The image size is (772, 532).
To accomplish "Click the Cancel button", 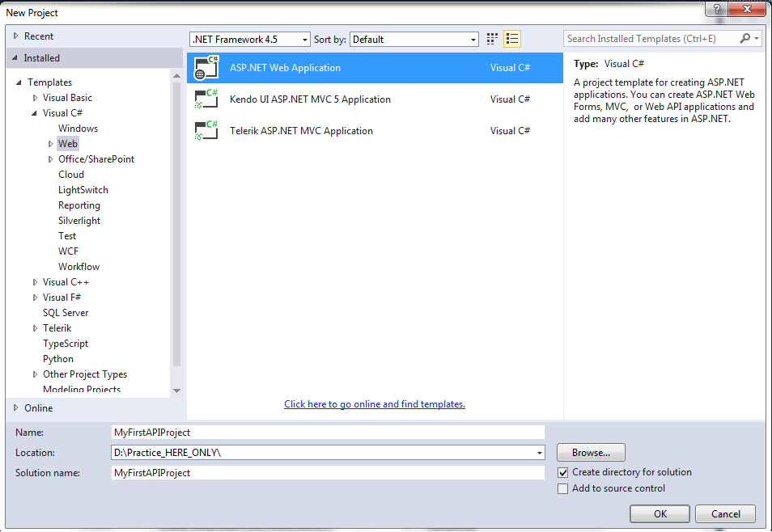I will (725, 513).
